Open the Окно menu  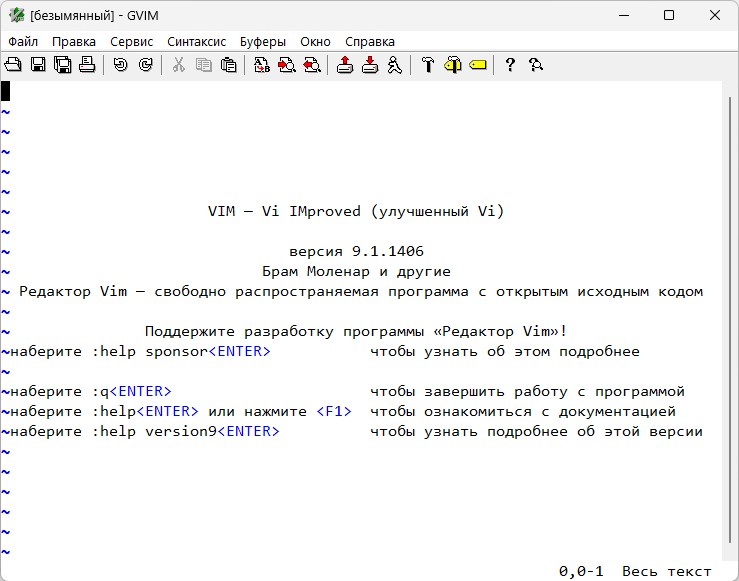point(315,41)
